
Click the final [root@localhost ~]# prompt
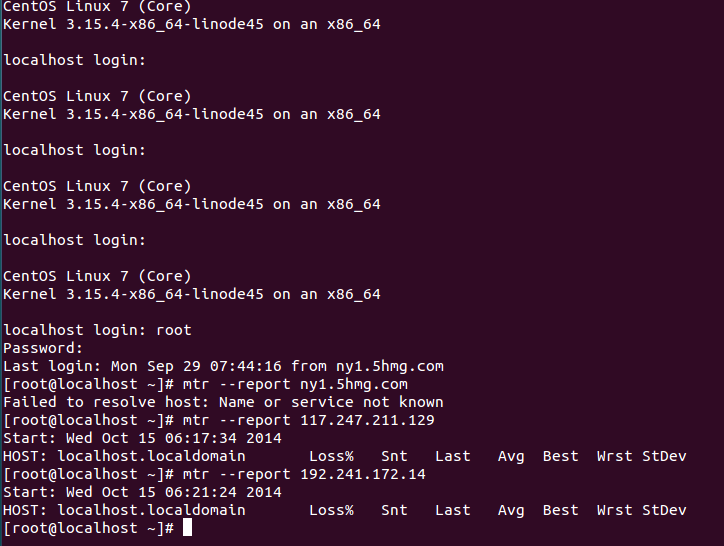pyautogui.click(x=88, y=528)
